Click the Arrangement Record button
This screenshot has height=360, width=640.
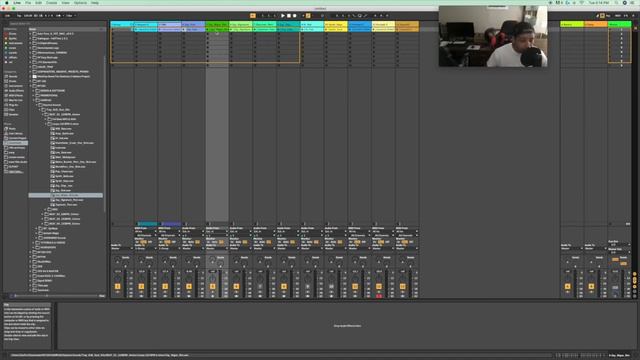(x=295, y=16)
